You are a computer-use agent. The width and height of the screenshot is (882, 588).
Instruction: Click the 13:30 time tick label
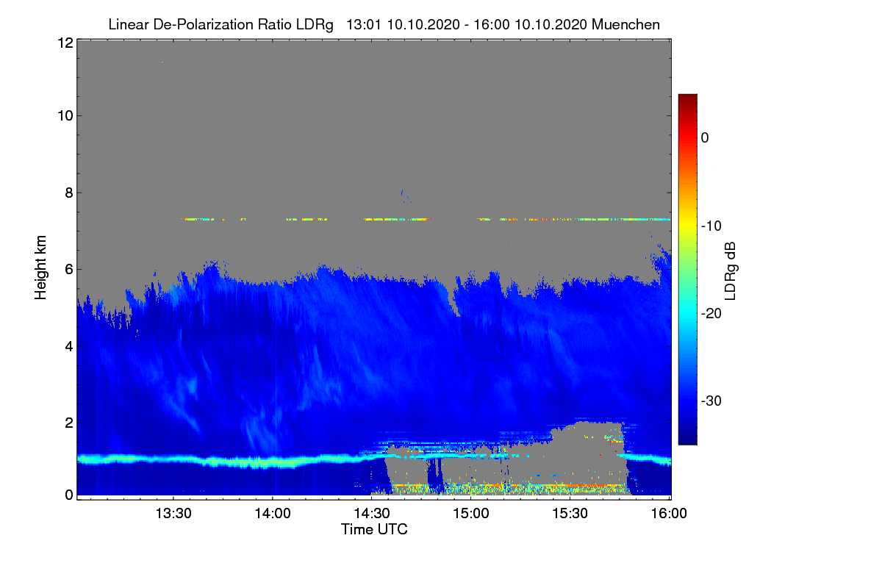pyautogui.click(x=173, y=514)
